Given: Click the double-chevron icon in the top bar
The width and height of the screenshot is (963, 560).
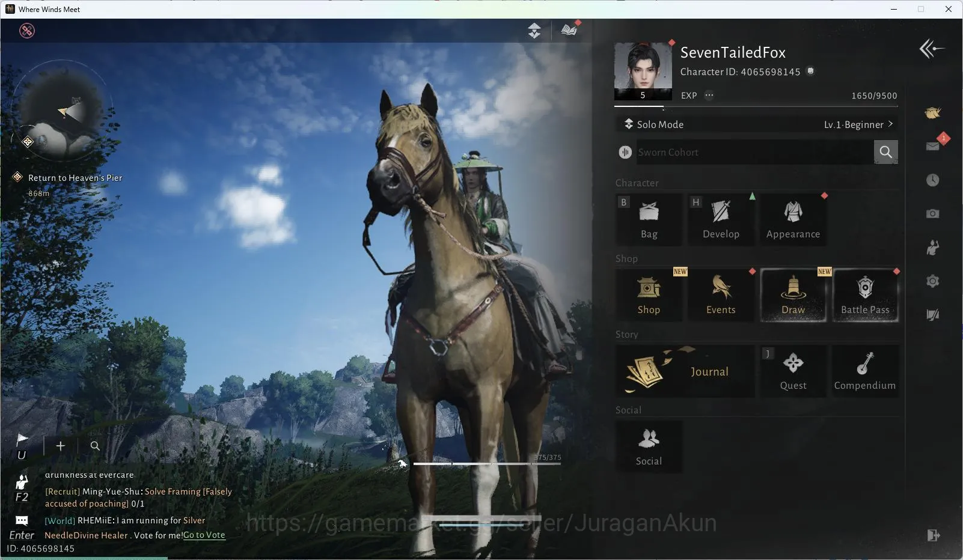Looking at the screenshot, I should (534, 31).
